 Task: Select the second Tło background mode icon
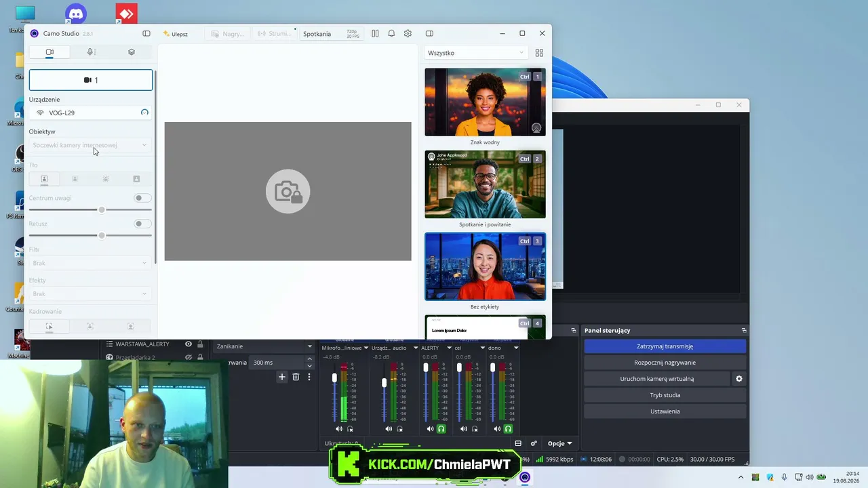coord(75,179)
